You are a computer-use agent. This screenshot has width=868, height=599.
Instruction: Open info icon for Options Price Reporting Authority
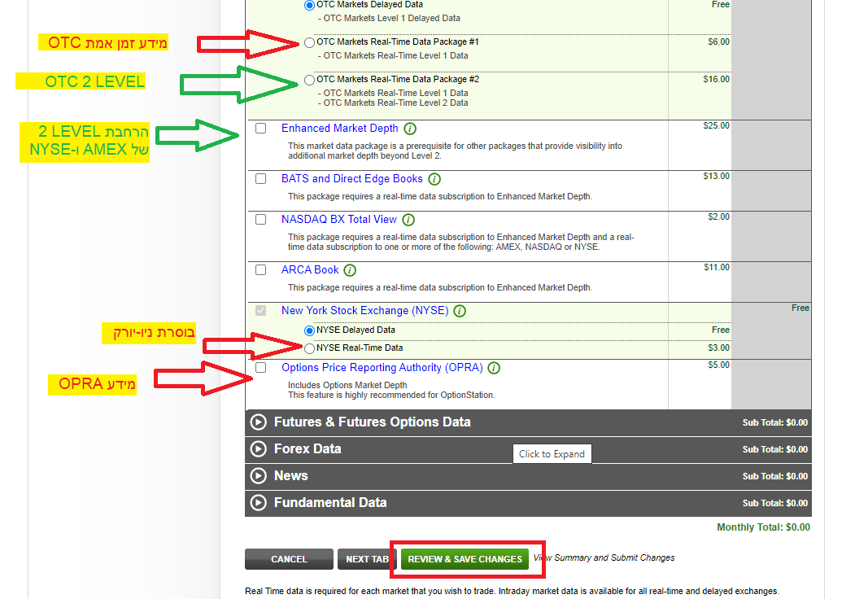tap(494, 368)
